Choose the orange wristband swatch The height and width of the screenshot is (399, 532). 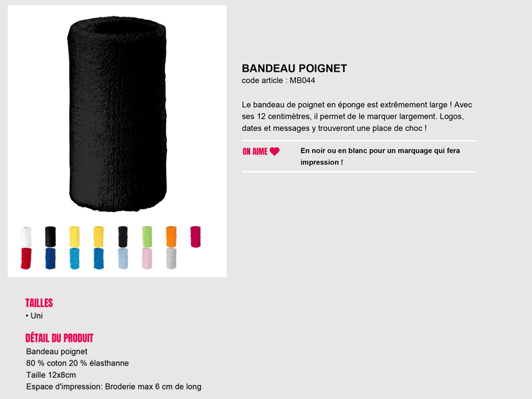172,237
